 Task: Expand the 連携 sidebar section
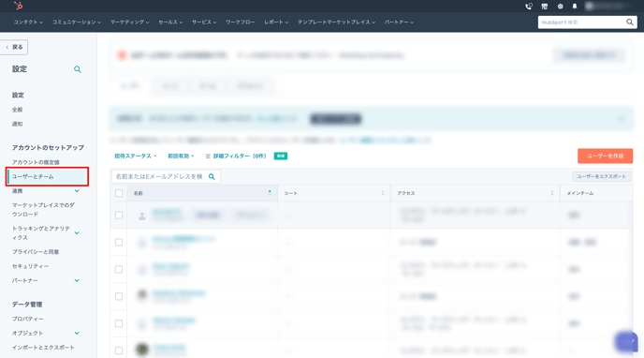pos(77,191)
